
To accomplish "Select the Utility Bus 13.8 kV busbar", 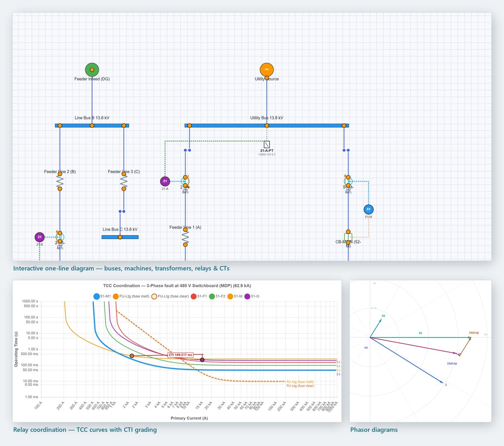I will pyautogui.click(x=267, y=125).
